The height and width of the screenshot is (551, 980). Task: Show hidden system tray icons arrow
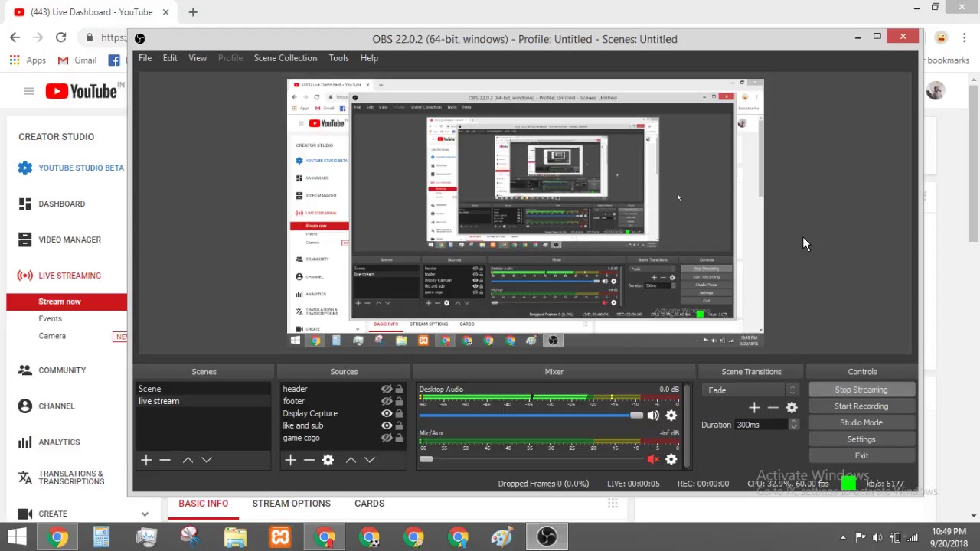coord(843,537)
